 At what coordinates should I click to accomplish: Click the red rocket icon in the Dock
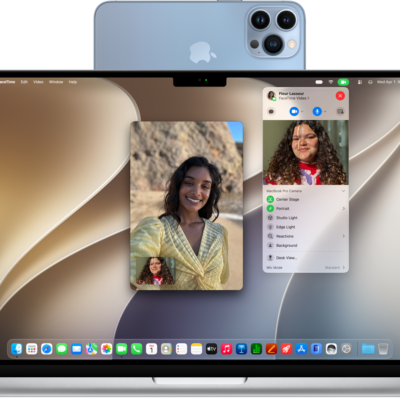pos(286,349)
